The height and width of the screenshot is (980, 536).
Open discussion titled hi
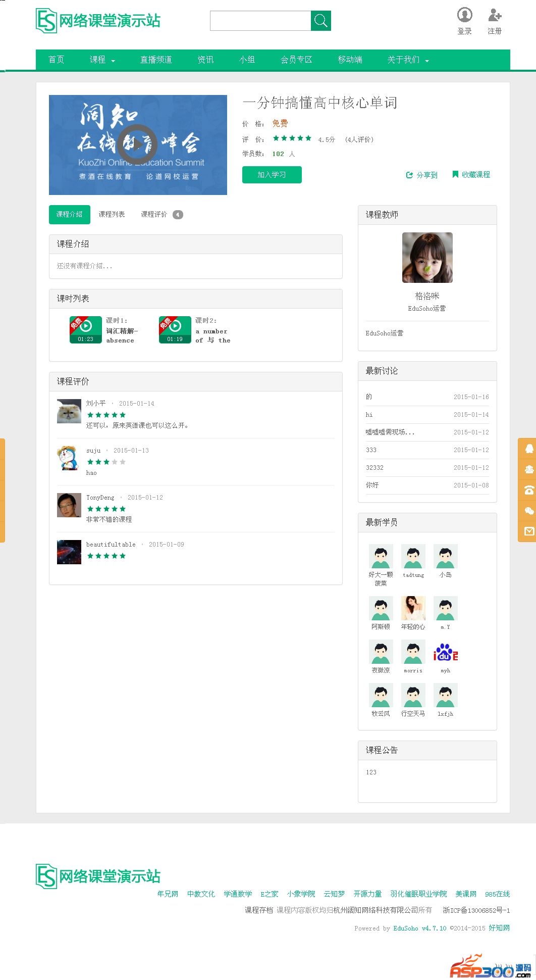click(x=369, y=414)
